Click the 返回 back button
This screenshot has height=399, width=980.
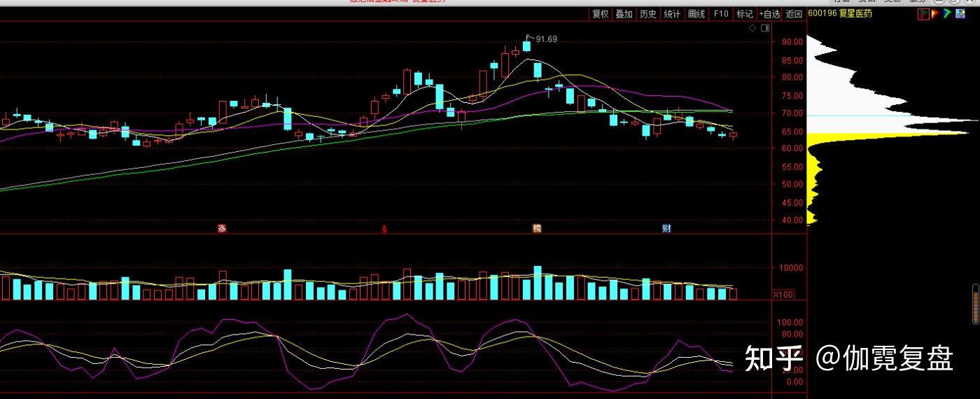[x=794, y=14]
